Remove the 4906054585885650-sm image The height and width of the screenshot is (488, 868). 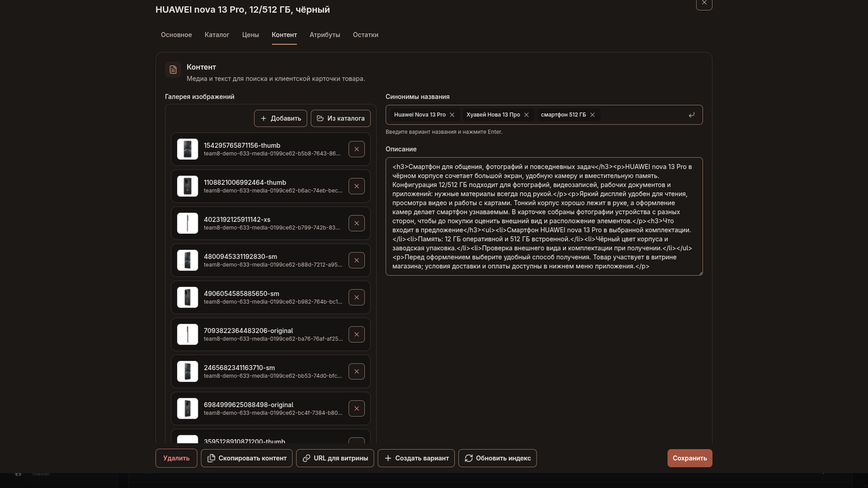(x=356, y=298)
